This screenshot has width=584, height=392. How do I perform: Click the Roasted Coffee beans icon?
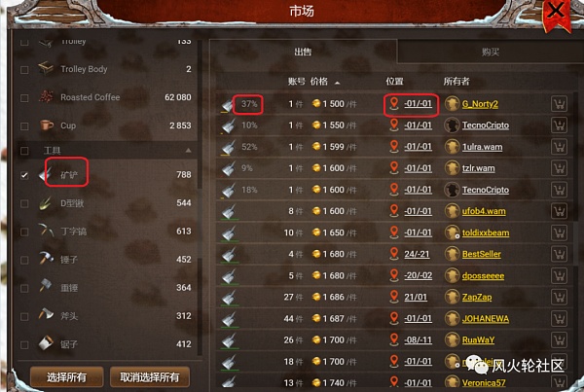[46, 97]
